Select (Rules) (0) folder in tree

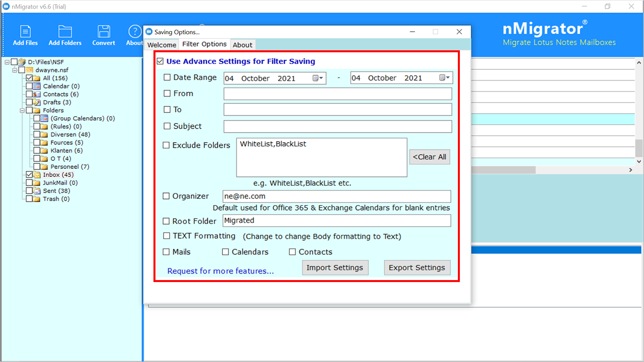pyautogui.click(x=66, y=126)
